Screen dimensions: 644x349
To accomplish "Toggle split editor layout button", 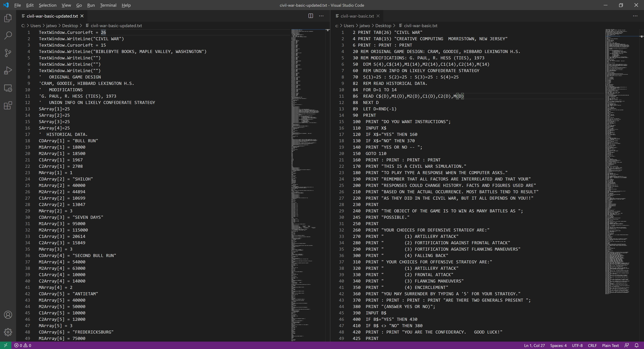I will click(311, 16).
